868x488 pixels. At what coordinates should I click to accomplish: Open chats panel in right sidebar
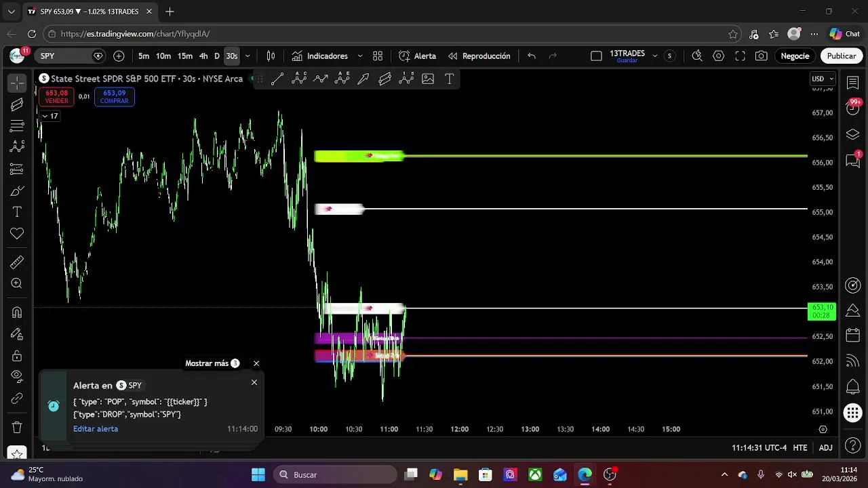coord(853,161)
